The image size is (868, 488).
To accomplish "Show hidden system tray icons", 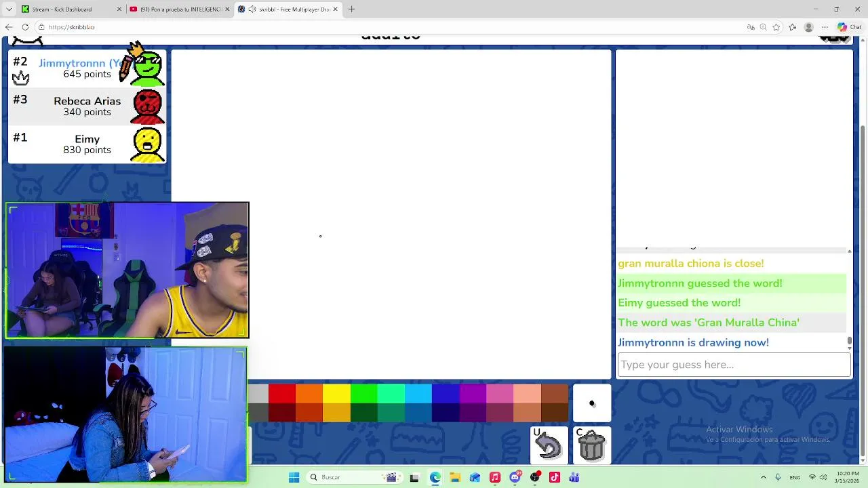I will (763, 477).
